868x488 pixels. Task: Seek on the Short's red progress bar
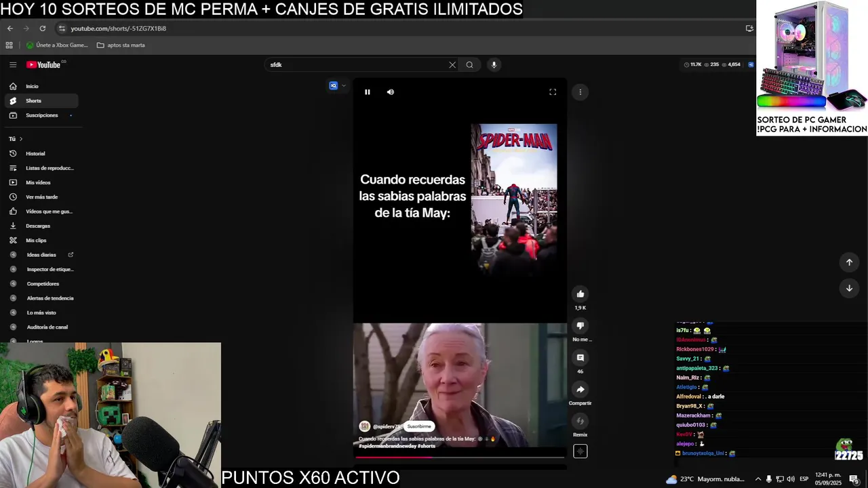coord(460,456)
